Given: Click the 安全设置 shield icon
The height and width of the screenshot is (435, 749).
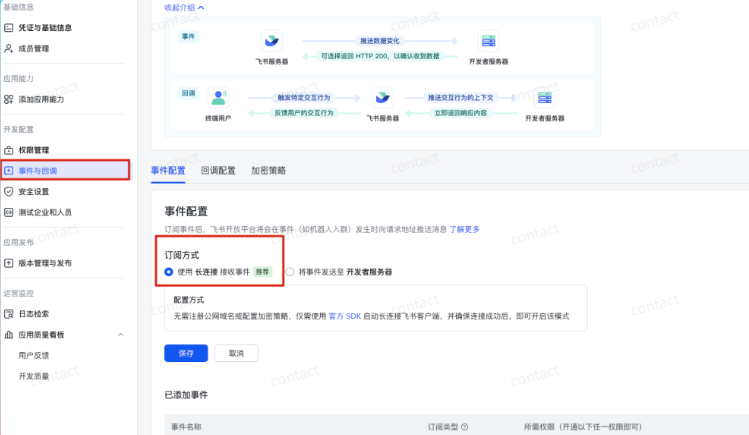Looking at the screenshot, I should pos(9,191).
